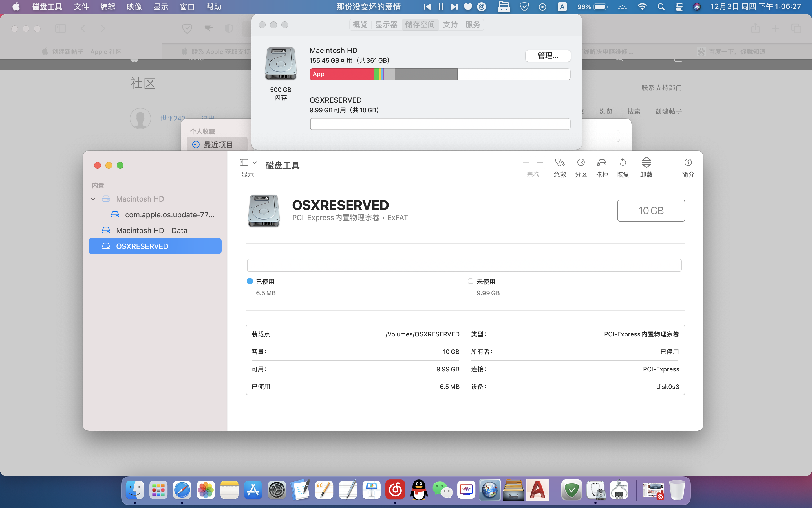Screen dimensions: 812x508
Task: Collapse the Macintosh HD tree row
Action: pos(93,199)
